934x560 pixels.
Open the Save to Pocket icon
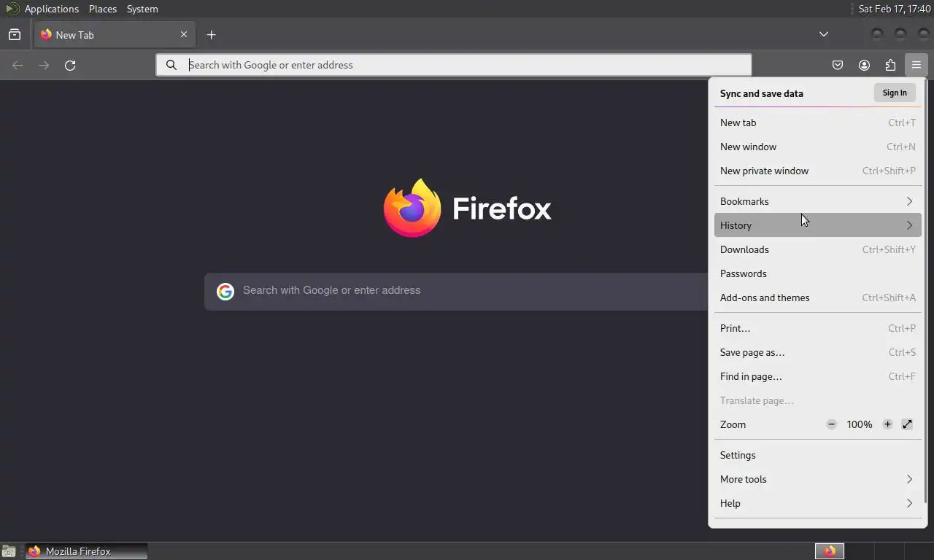[x=838, y=65]
